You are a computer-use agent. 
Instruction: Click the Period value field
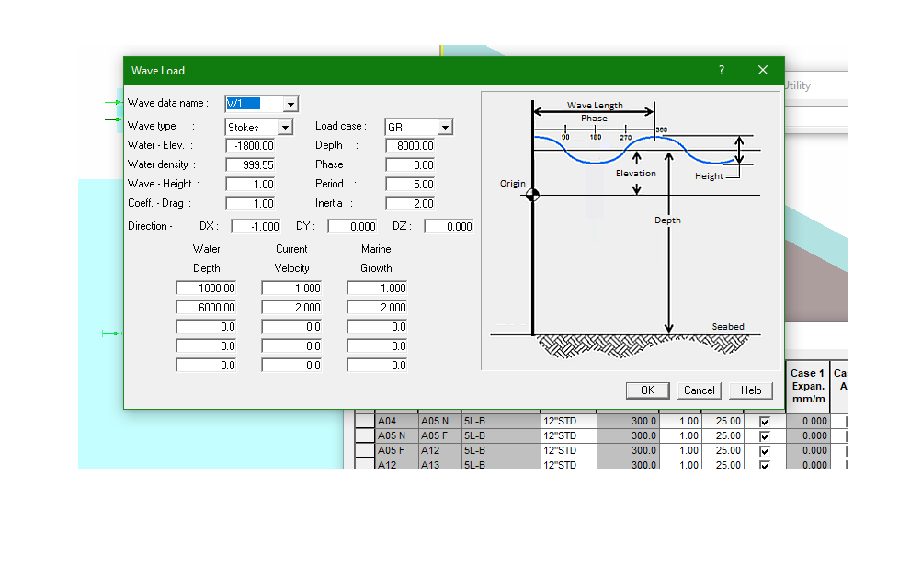coord(411,185)
